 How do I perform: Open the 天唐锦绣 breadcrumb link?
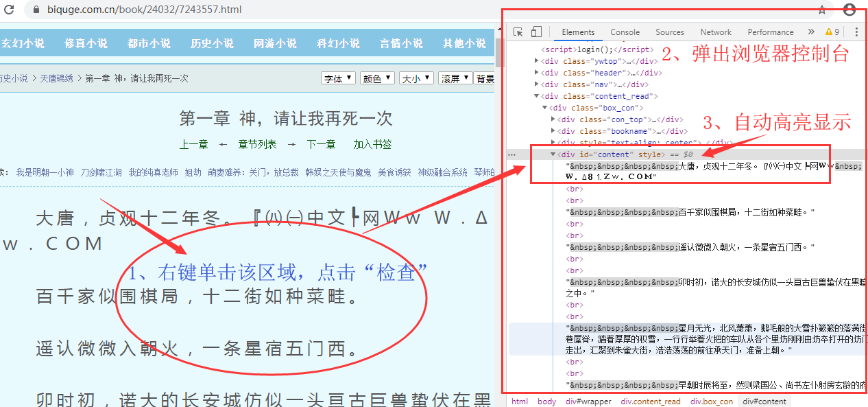point(56,79)
